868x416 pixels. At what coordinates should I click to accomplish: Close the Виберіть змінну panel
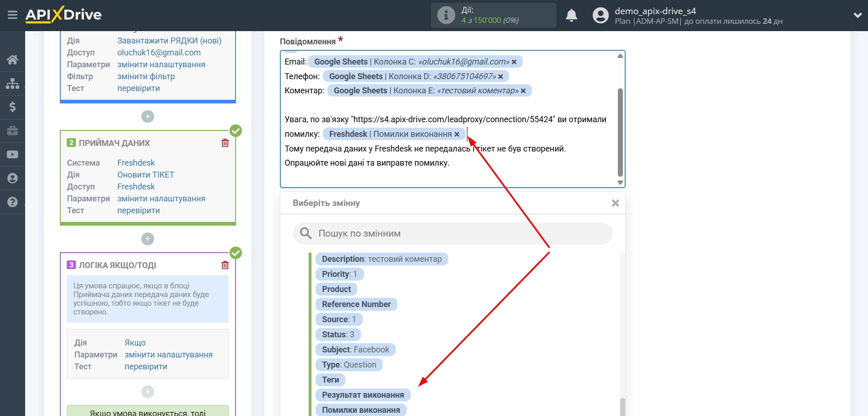616,203
